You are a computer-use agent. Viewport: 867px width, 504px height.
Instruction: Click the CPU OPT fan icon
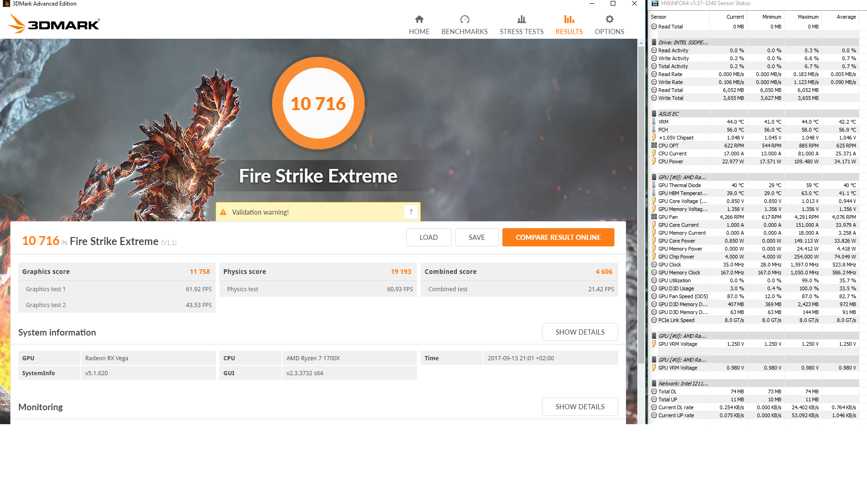pyautogui.click(x=654, y=146)
